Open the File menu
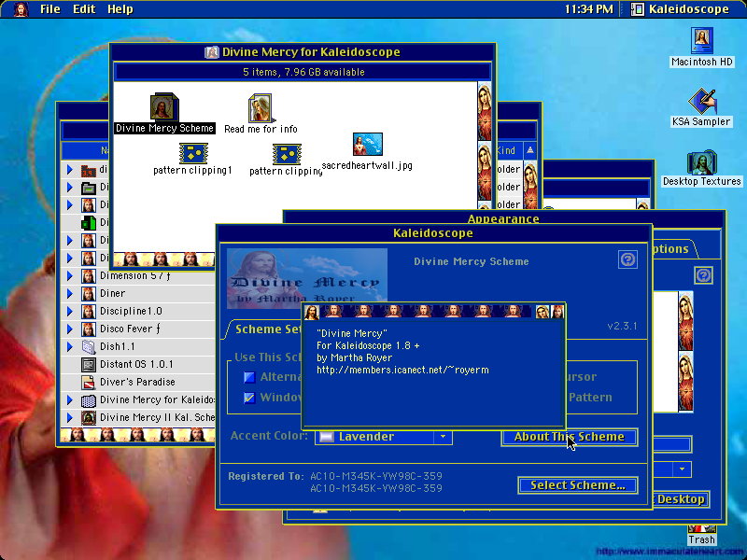This screenshot has width=747, height=560. tap(50, 9)
